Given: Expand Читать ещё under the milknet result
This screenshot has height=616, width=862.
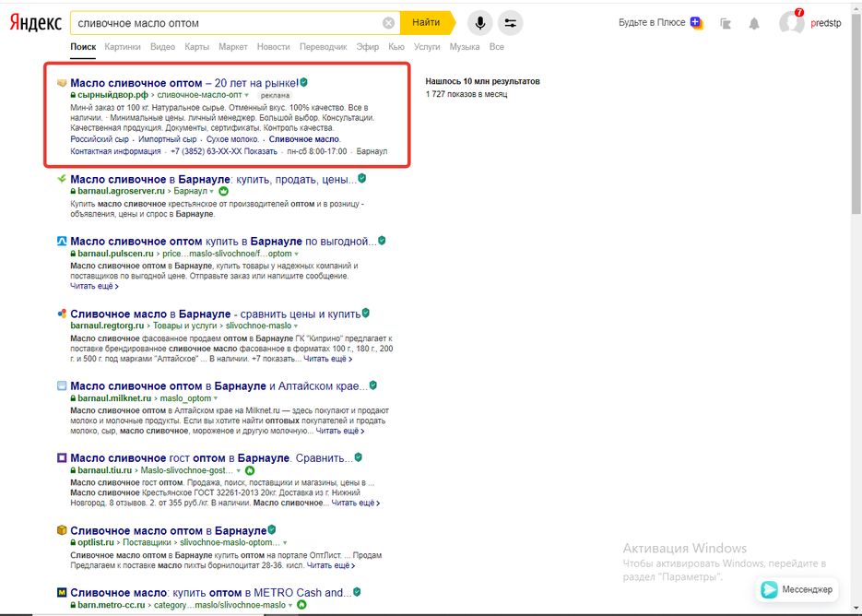Looking at the screenshot, I should point(340,431).
